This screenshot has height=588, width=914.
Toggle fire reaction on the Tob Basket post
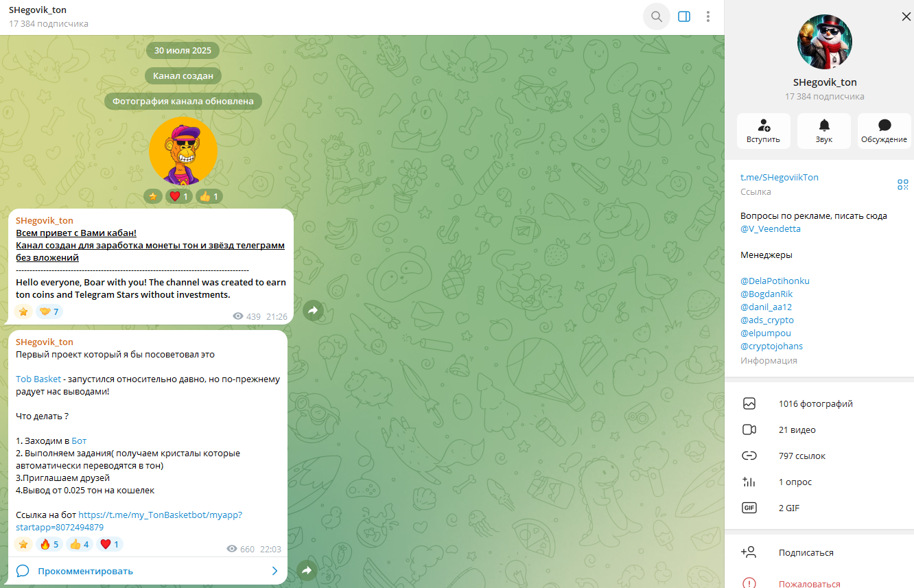49,544
